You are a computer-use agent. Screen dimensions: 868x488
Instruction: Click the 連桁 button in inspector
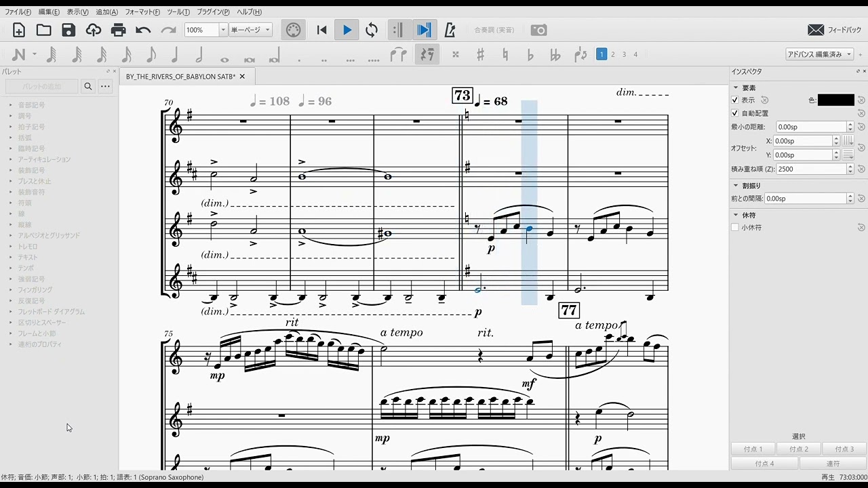(832, 464)
